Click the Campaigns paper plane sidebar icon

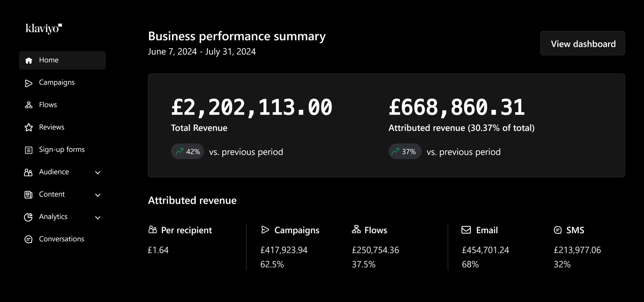pos(29,83)
